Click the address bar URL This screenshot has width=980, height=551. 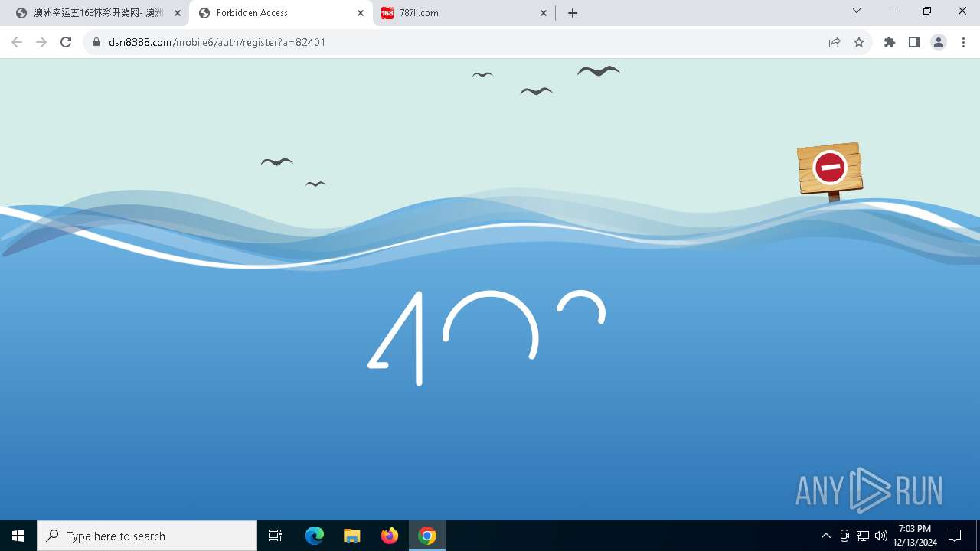(217, 42)
